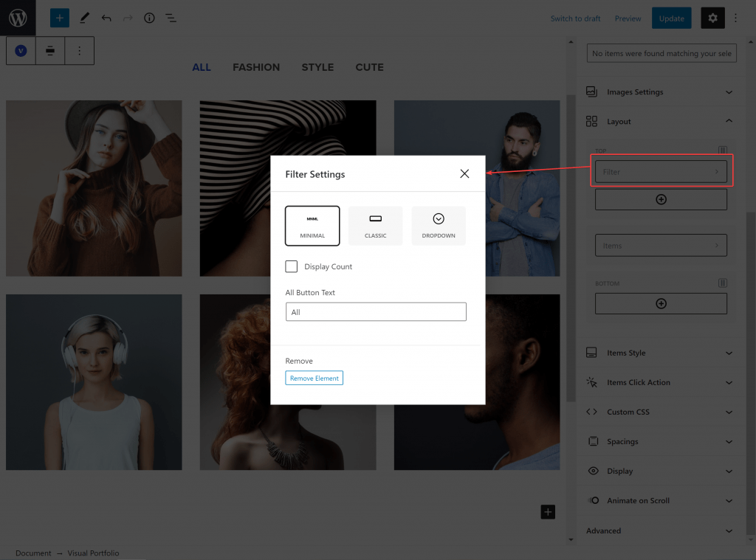Click the Bottom section align icon
756x560 pixels.
click(x=722, y=283)
